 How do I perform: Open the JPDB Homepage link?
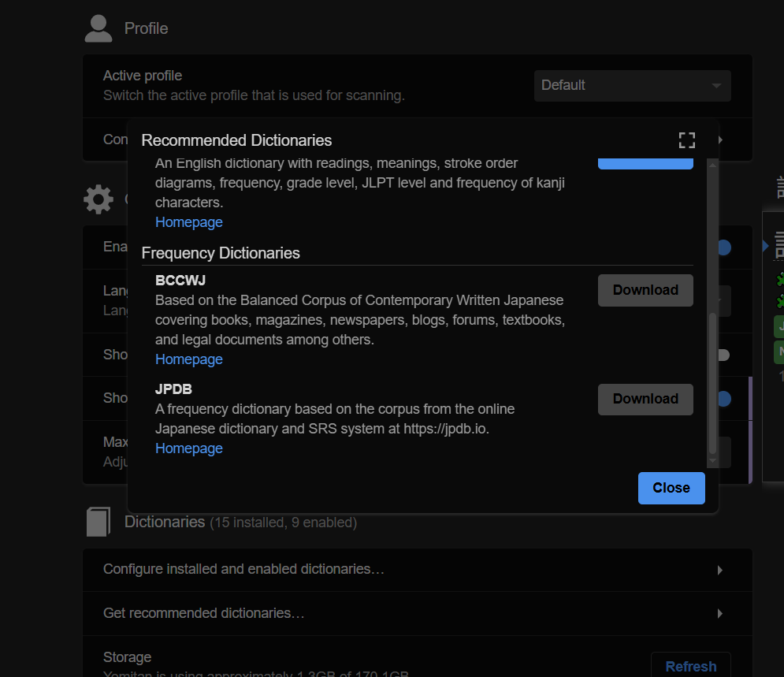pyautogui.click(x=189, y=448)
